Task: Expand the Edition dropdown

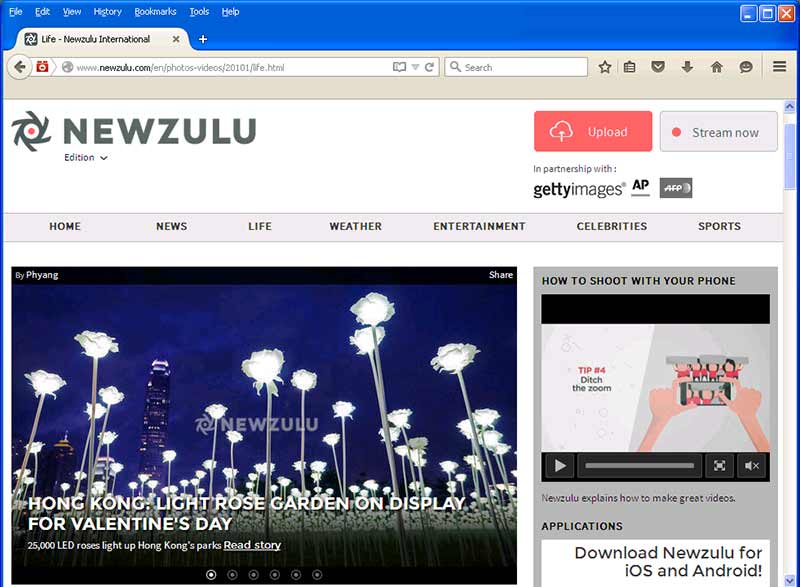Action: click(85, 158)
